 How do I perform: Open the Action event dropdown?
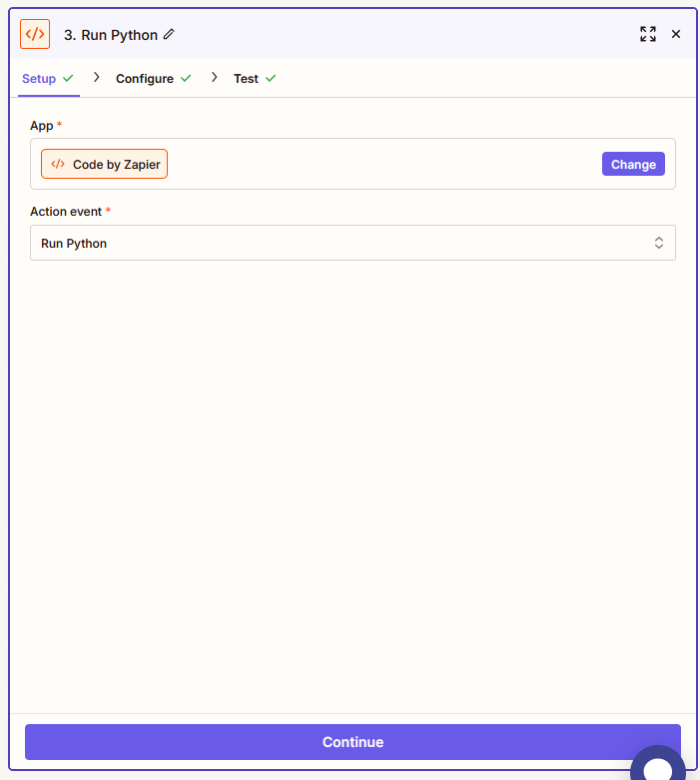point(352,243)
